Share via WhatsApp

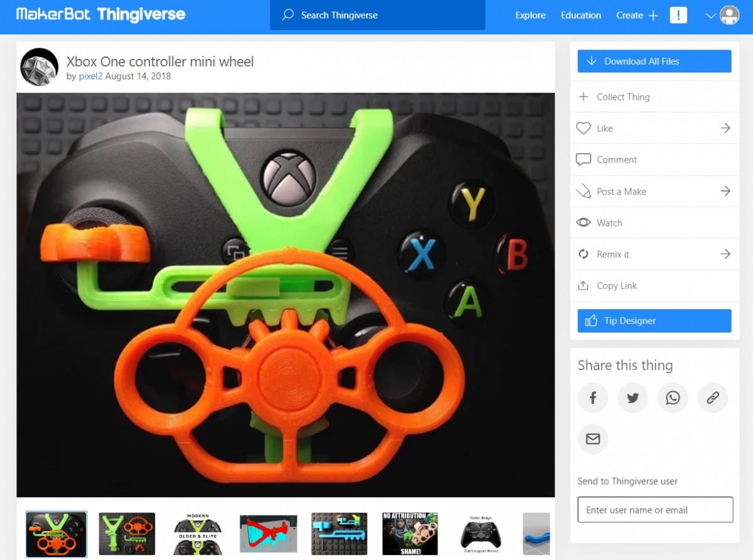[673, 398]
